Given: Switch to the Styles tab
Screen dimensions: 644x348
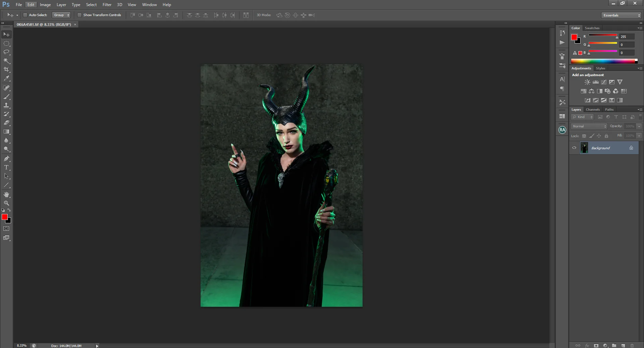Looking at the screenshot, I should click(x=600, y=68).
